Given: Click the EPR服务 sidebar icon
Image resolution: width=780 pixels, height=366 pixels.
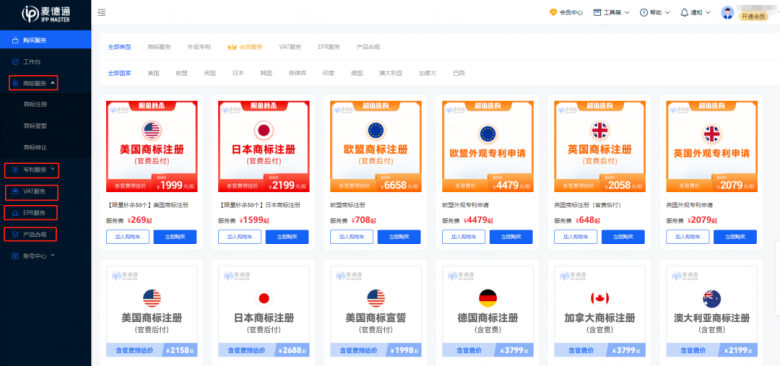Looking at the screenshot, I should click(15, 213).
